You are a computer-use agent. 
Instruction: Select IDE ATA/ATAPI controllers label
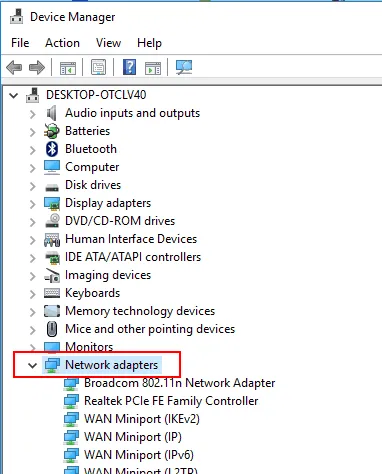pos(133,257)
